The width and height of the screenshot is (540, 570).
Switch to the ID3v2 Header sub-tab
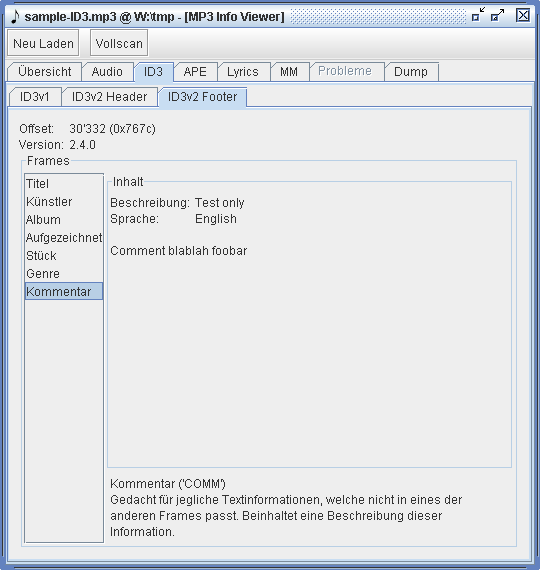coord(109,97)
